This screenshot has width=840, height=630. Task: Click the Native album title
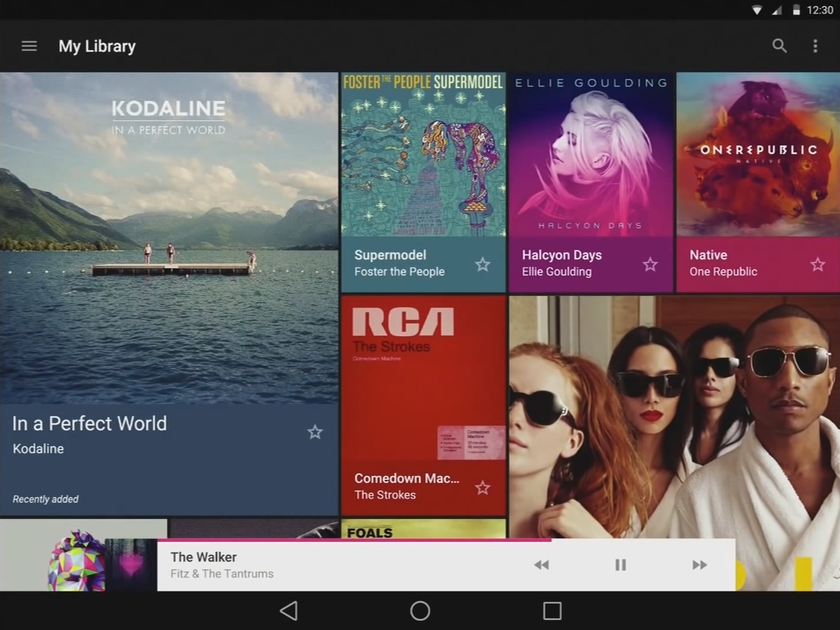coord(709,255)
